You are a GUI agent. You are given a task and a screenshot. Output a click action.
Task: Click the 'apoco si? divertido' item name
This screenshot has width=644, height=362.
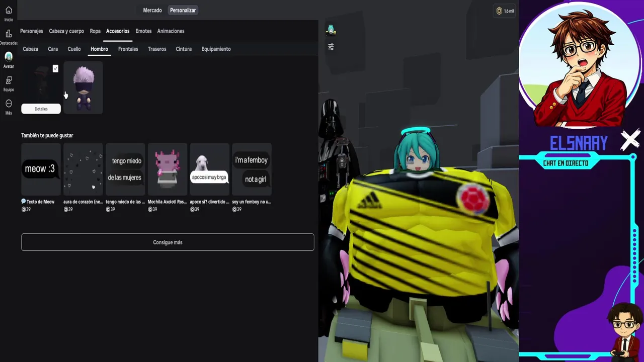[x=209, y=202]
